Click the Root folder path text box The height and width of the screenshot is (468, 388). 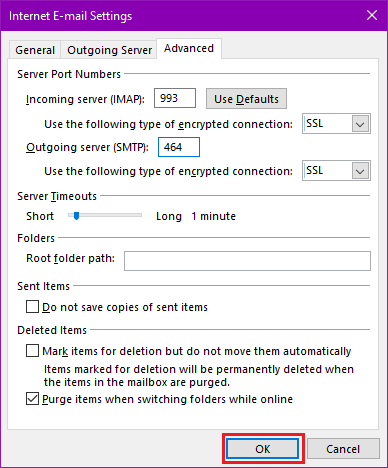pyautogui.click(x=247, y=261)
